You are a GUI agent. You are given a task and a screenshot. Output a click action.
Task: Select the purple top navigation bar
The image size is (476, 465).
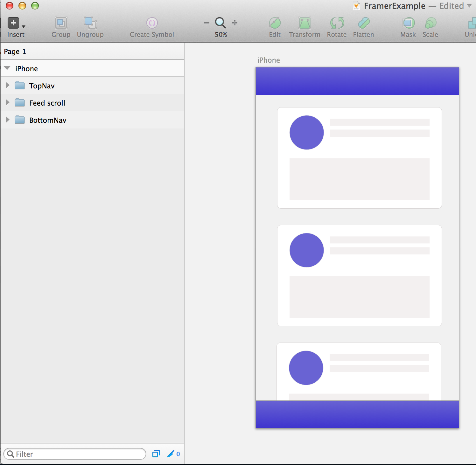[x=357, y=81]
